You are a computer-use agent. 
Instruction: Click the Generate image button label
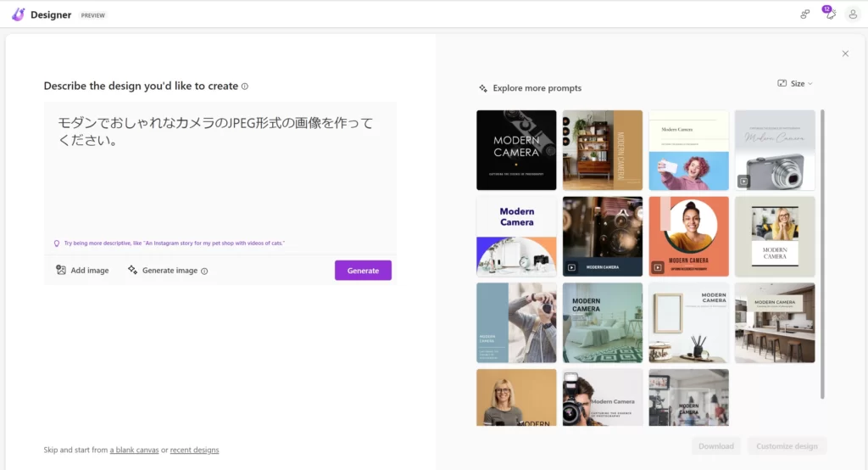[x=170, y=271]
